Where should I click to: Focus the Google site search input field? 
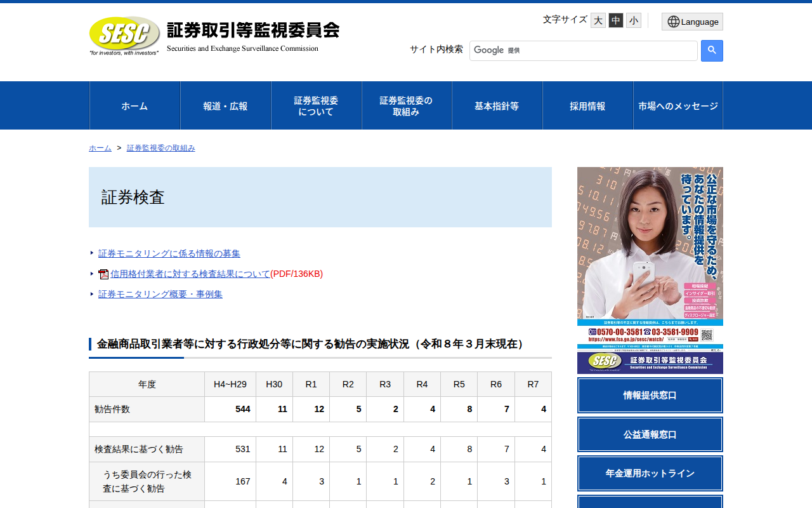coord(584,51)
